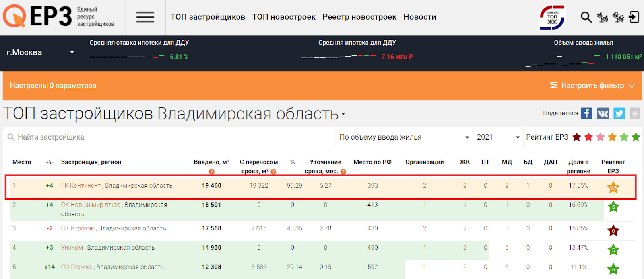Click the question icon under Введено, м²
The height and width of the screenshot is (279, 644).
click(212, 172)
